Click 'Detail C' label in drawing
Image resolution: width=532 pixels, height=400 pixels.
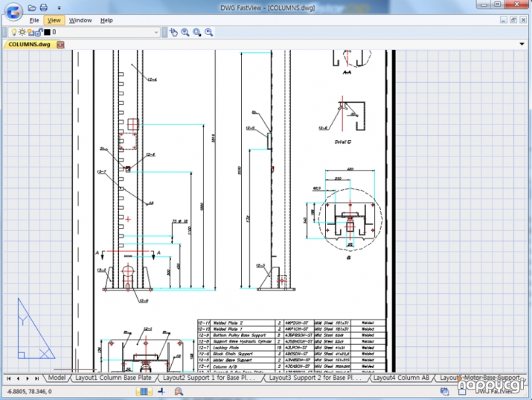[x=343, y=142]
